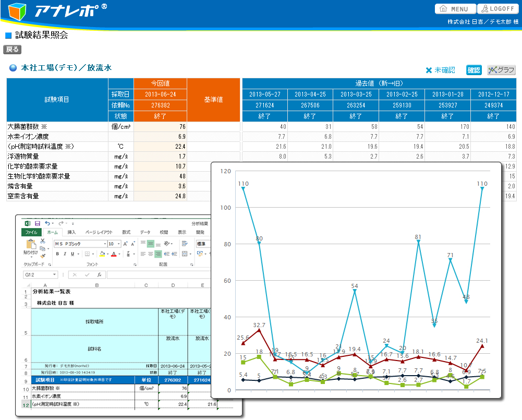Open the ページレイアウト ribbon tab
This screenshot has height=420, width=522.
pos(99,232)
